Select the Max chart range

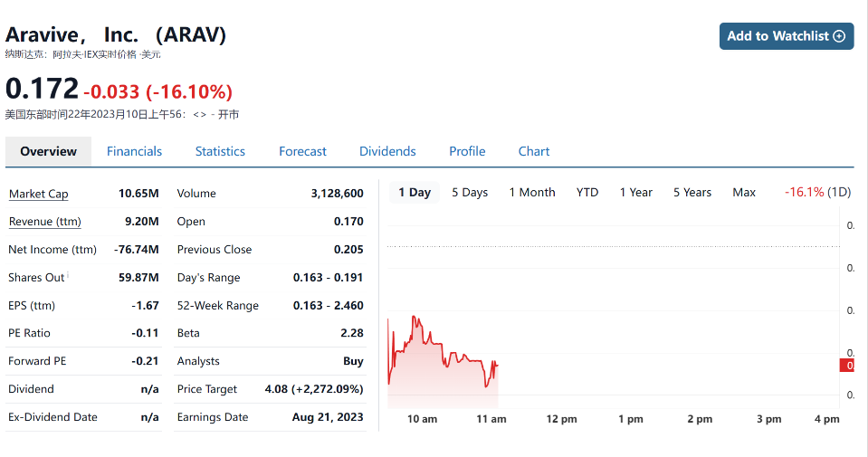tap(744, 192)
